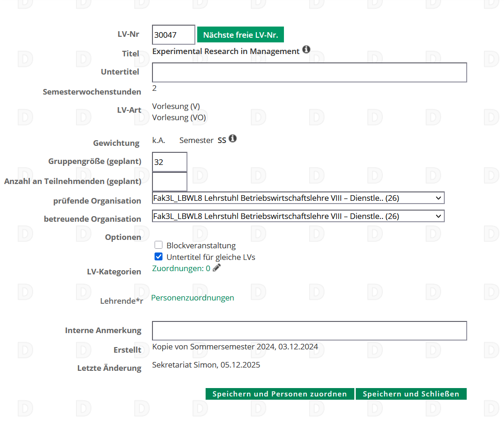
Task: Click the Speichern und Schließen button
Action: [x=411, y=394]
